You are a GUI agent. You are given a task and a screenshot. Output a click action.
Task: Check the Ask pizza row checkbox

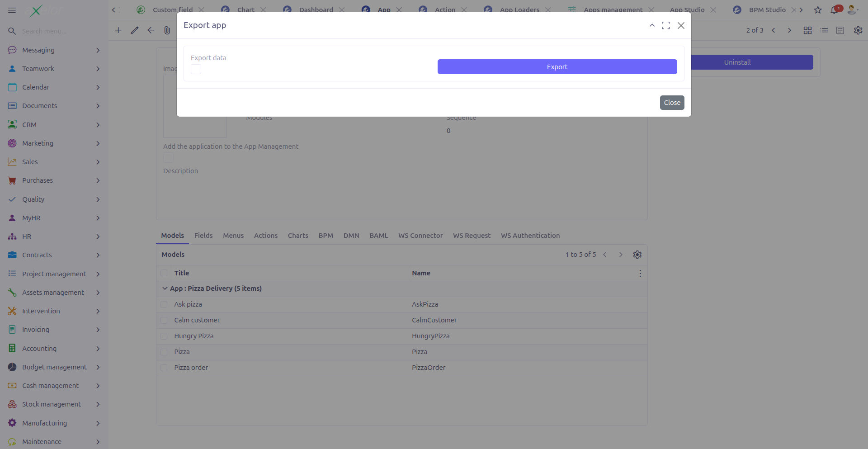(x=164, y=304)
